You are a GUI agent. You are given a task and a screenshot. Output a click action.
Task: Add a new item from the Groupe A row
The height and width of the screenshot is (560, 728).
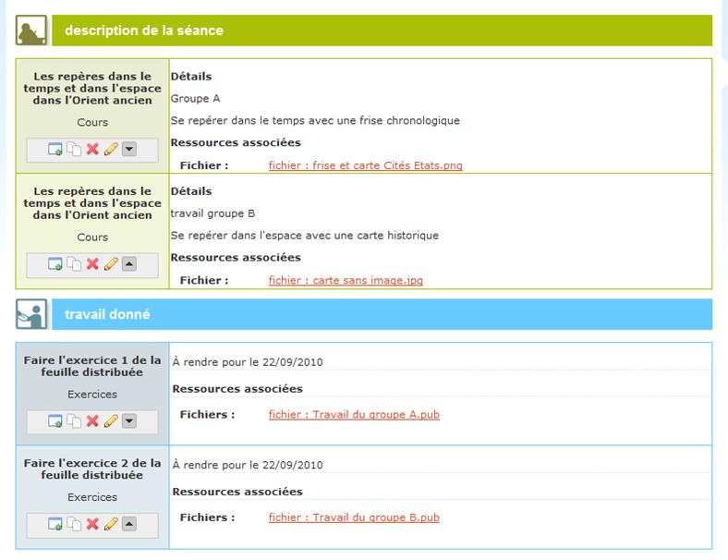click(x=55, y=149)
